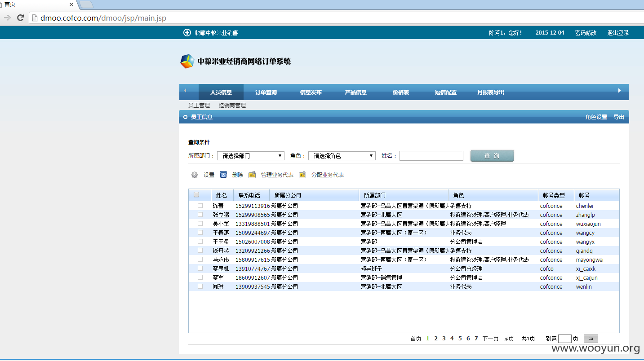Click the icon beside 分配业务代表
Image resolution: width=644 pixels, height=361 pixels.
pyautogui.click(x=302, y=175)
